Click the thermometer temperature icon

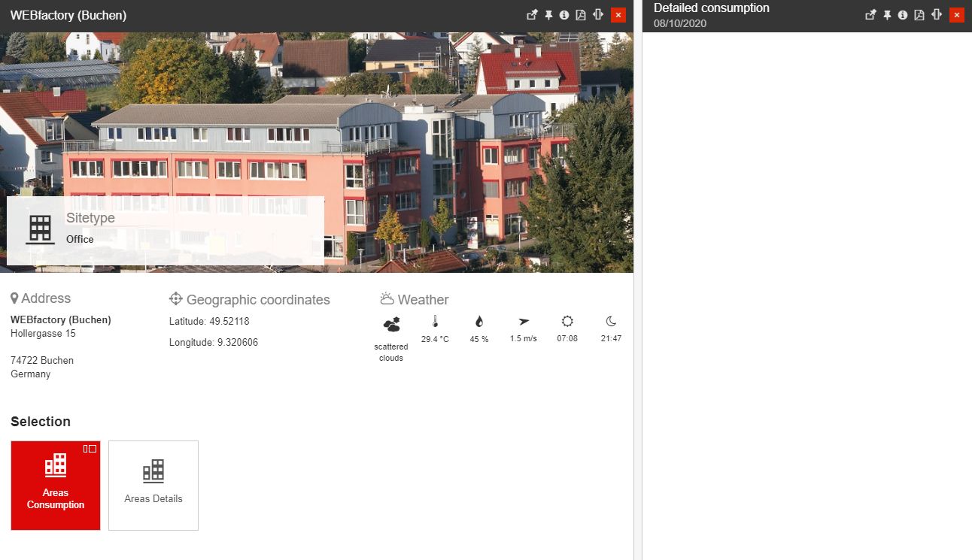tap(435, 322)
